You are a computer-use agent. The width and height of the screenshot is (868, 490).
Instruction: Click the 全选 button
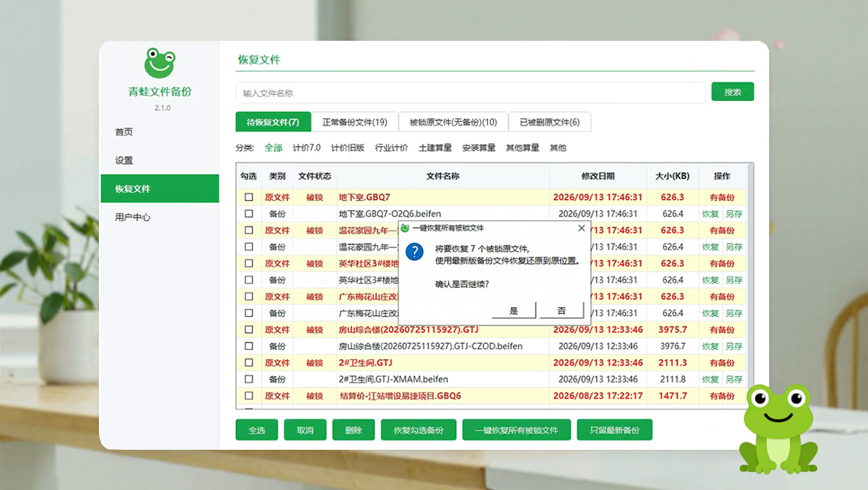(257, 430)
